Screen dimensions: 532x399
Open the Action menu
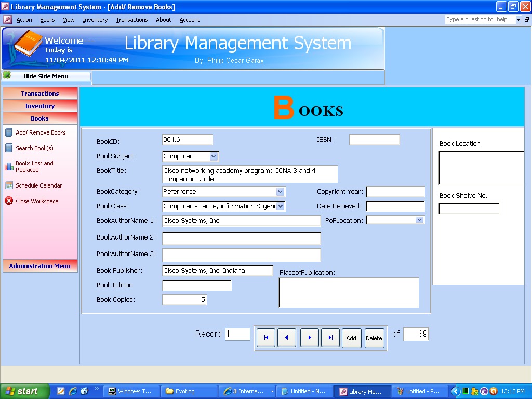pos(24,20)
